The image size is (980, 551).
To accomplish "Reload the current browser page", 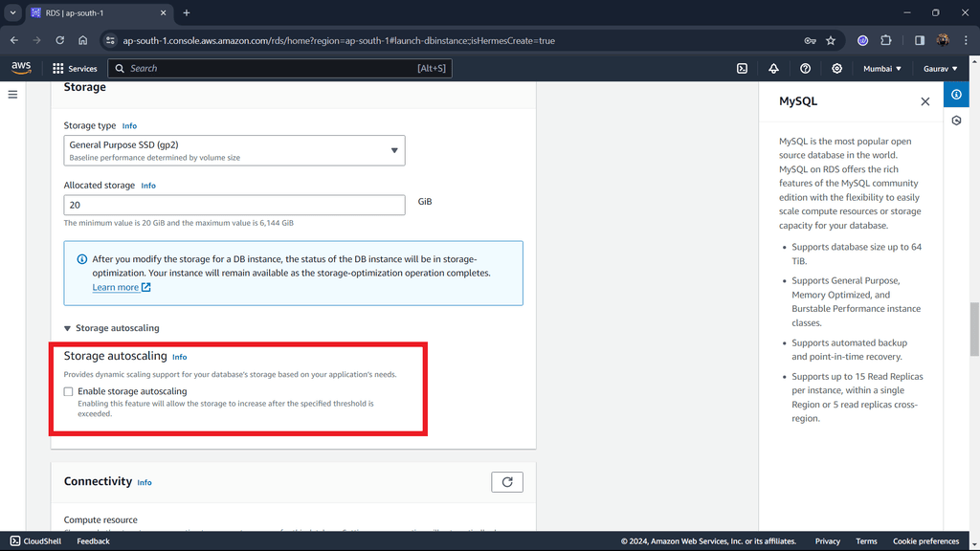I will [x=60, y=40].
